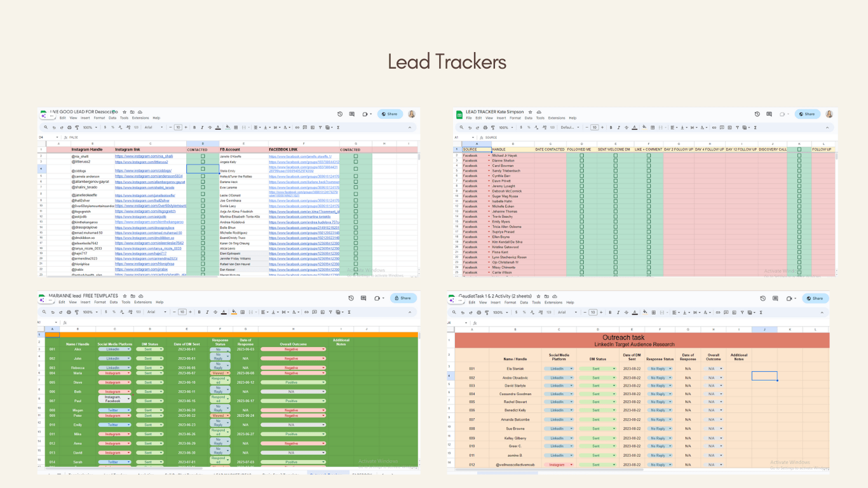Open the zoom 100% dropdown in the LIVE GOOD LEAD toolbar
The height and width of the screenshot is (488, 868).
click(x=91, y=127)
